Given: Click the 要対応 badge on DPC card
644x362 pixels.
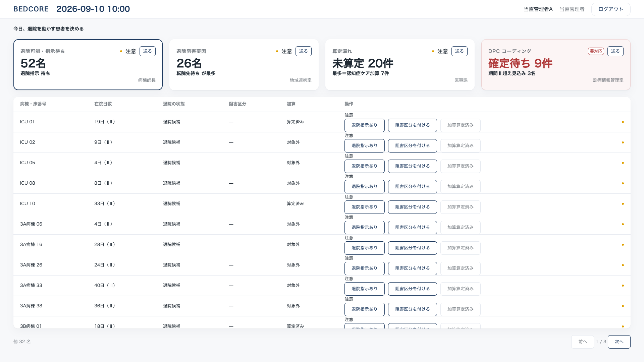Looking at the screenshot, I should click(x=596, y=51).
